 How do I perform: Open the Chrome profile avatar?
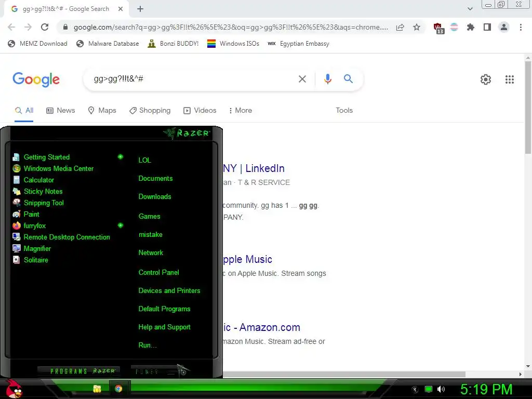(504, 27)
